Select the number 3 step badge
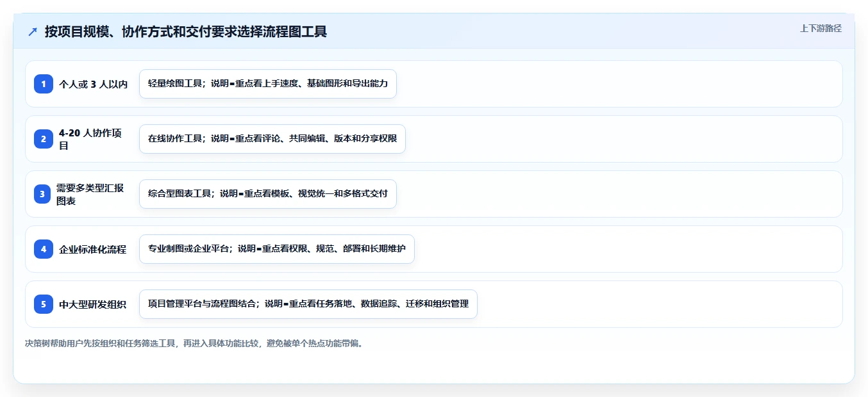868x397 pixels. coord(42,194)
